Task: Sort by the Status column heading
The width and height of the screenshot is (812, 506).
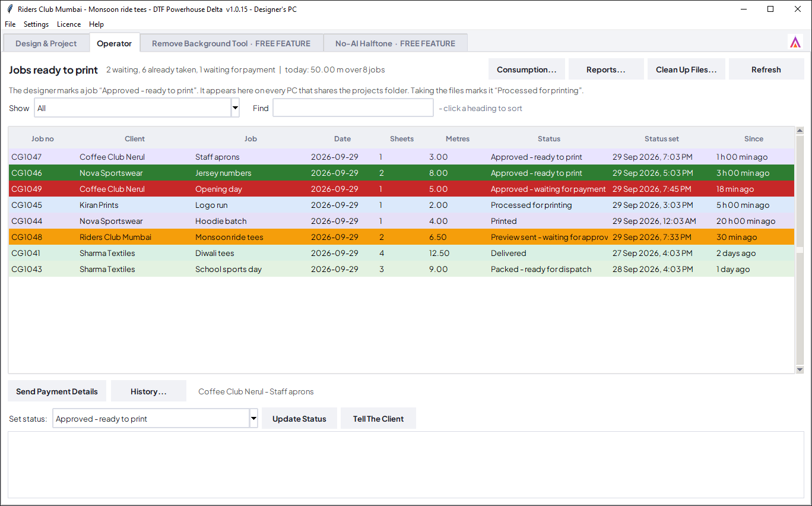Action: 549,139
